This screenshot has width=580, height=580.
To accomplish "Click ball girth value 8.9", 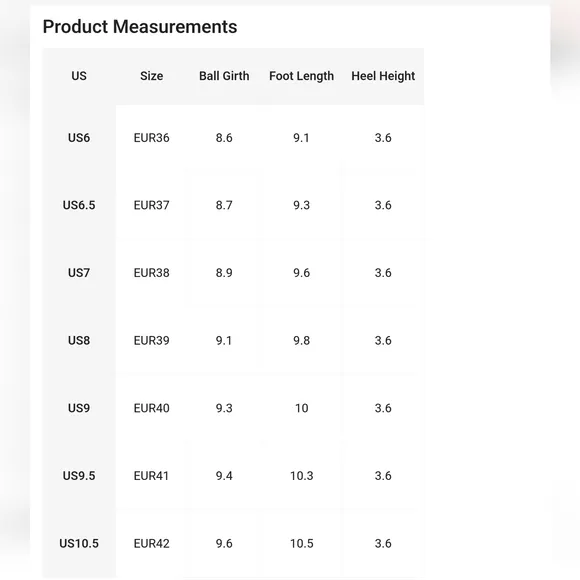I will (224, 273).
